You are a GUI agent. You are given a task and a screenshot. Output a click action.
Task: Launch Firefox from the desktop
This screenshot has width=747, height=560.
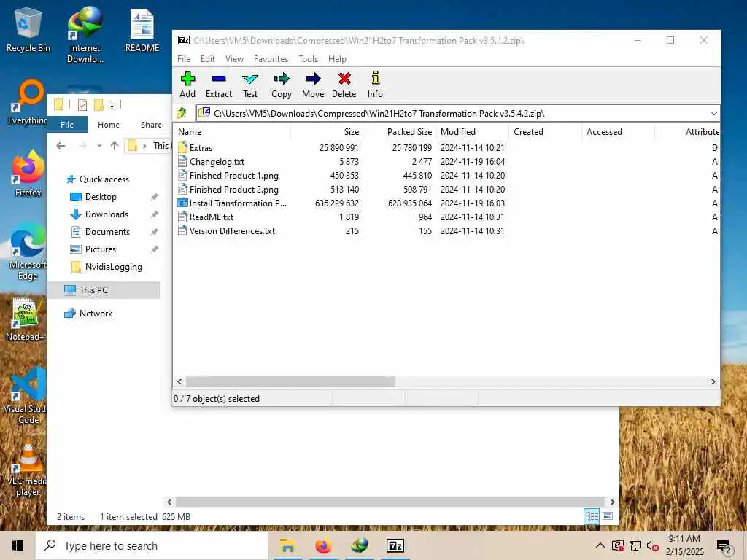[28, 174]
